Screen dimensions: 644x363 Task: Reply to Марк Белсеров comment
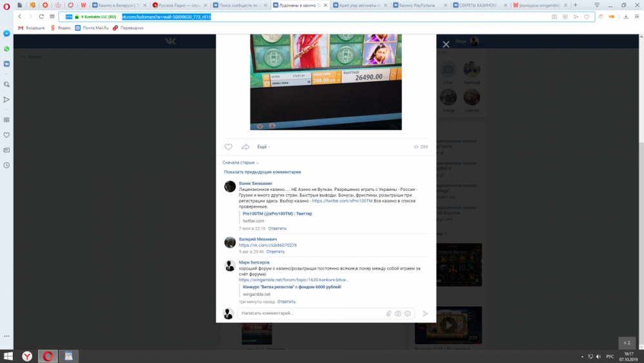point(287,302)
